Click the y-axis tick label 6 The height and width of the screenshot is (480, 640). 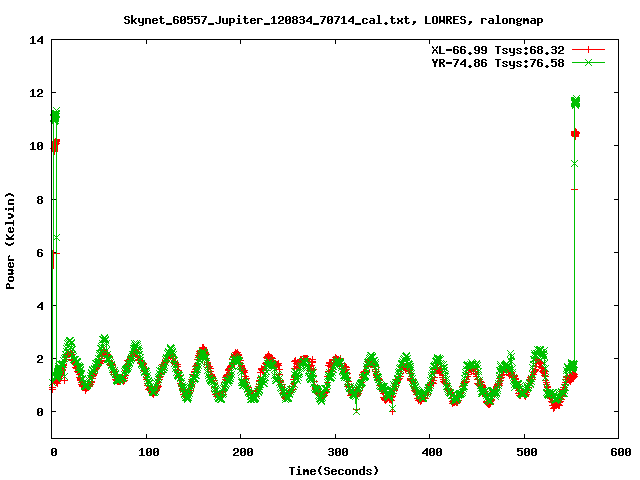click(40, 253)
